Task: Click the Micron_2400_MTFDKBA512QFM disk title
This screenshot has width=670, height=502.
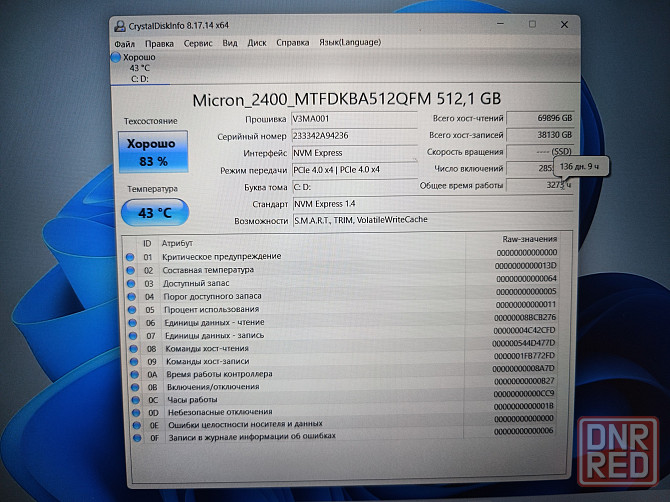Action: [347, 100]
